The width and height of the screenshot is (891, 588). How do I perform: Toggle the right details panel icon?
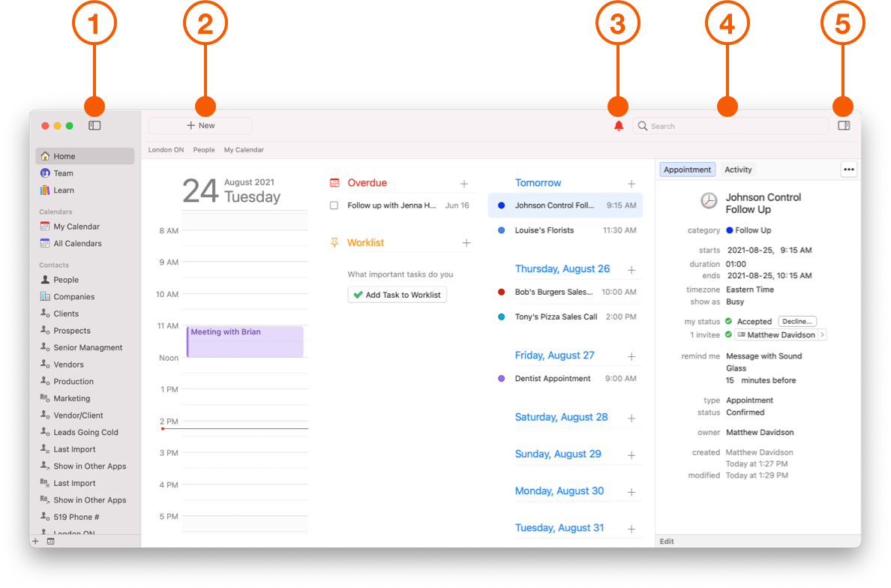(844, 126)
